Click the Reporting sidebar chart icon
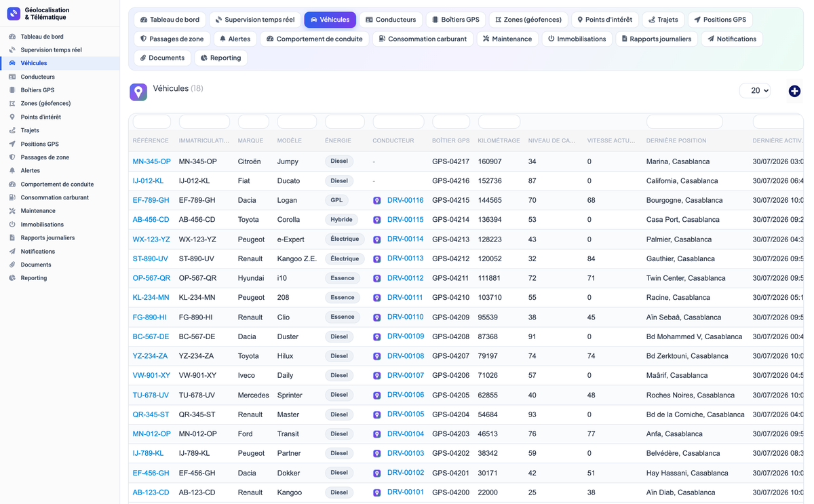The width and height of the screenshot is (814, 504). tap(12, 278)
